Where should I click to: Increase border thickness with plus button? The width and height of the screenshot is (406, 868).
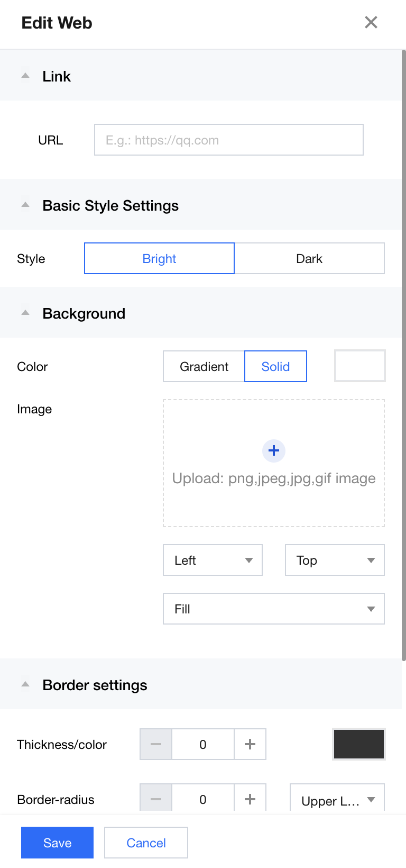(x=250, y=744)
